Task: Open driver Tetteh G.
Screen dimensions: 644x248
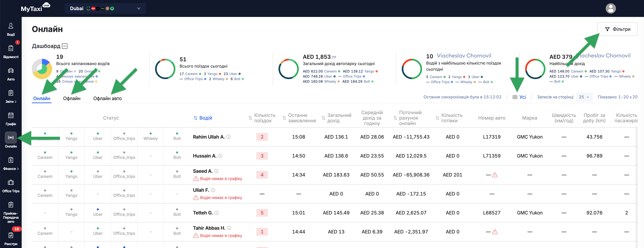Action: pos(203,213)
